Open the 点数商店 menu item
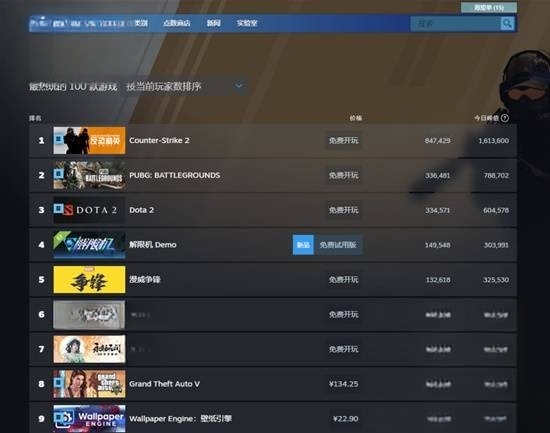 pos(176,23)
